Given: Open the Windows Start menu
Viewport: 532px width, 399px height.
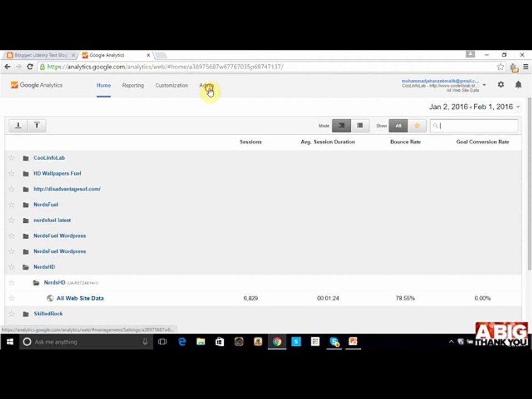Looking at the screenshot, I should point(10,342).
